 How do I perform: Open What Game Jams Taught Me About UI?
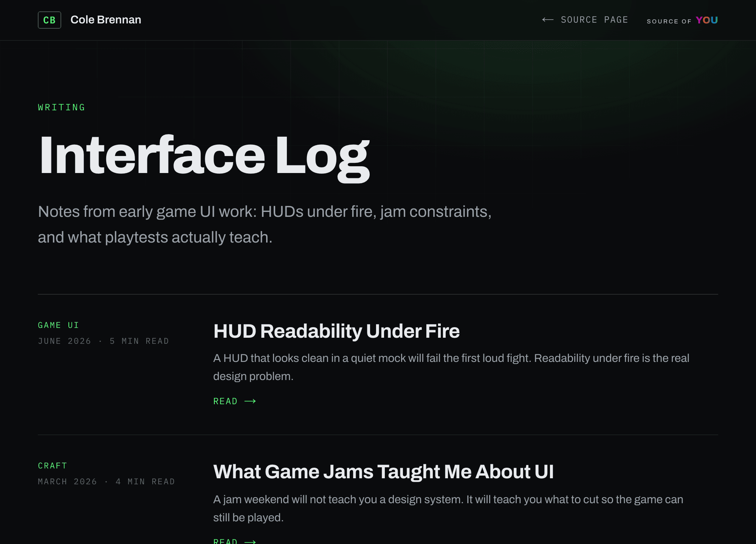[x=383, y=472]
